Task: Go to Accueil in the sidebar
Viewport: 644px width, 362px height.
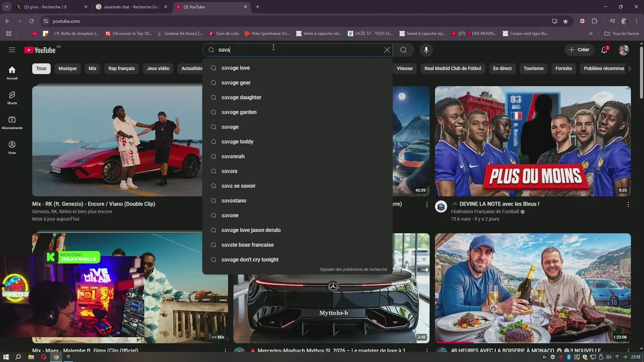Action: click(12, 73)
